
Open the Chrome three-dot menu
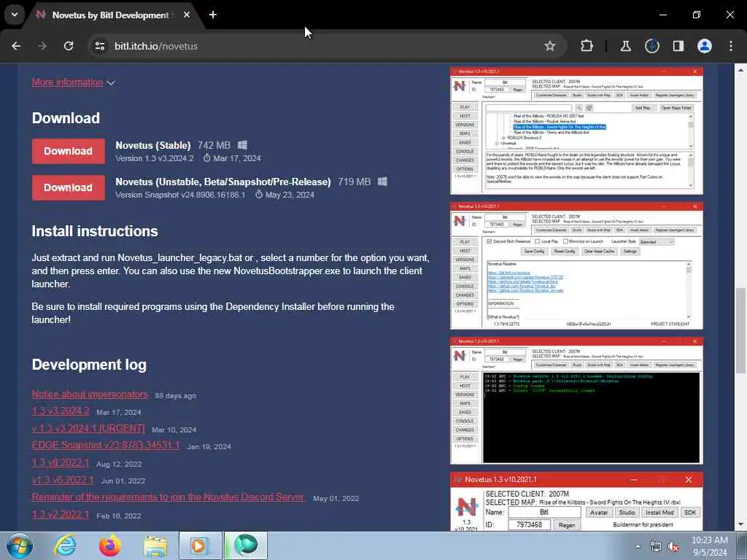pyautogui.click(x=731, y=46)
